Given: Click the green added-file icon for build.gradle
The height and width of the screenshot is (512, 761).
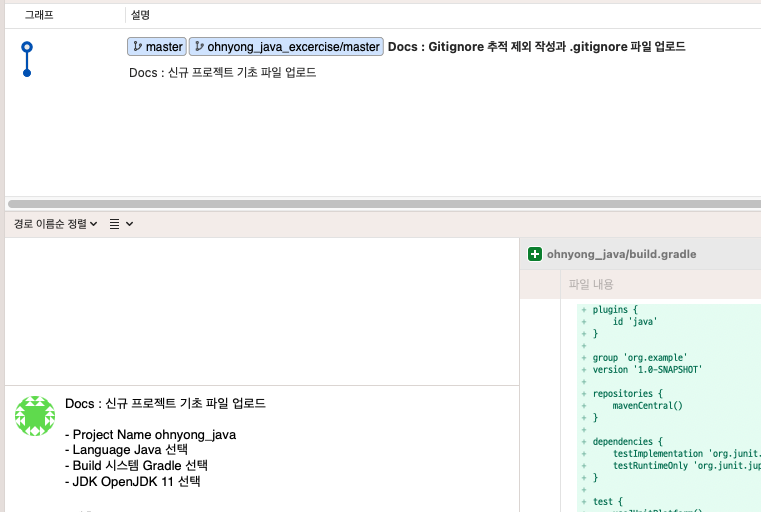Looking at the screenshot, I should point(535,254).
